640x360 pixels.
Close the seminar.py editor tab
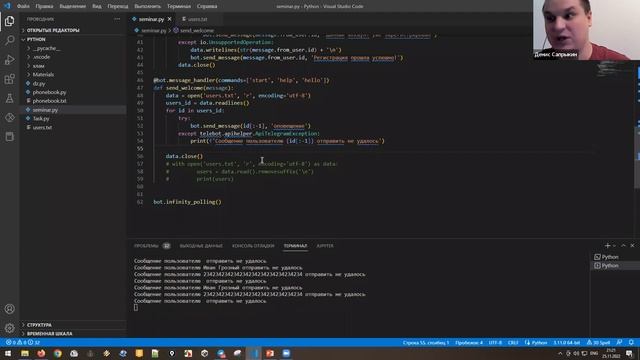tap(169, 19)
